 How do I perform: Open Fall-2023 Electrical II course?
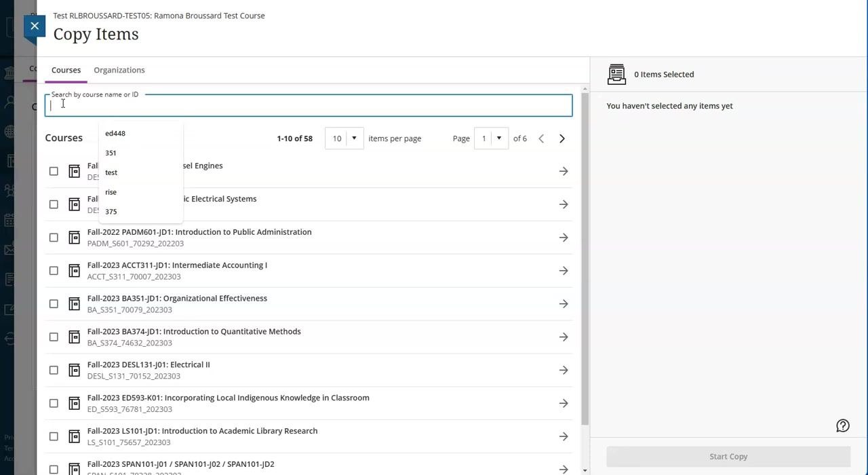click(x=149, y=365)
